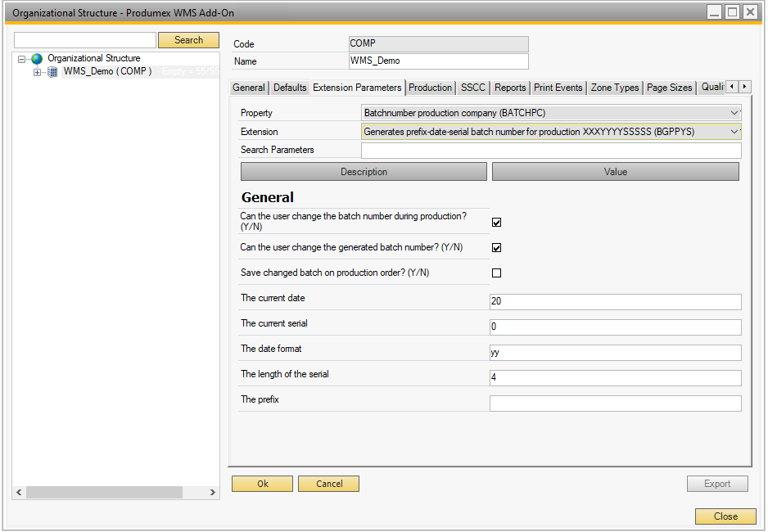Uncheck change generated batch number option

coord(496,247)
